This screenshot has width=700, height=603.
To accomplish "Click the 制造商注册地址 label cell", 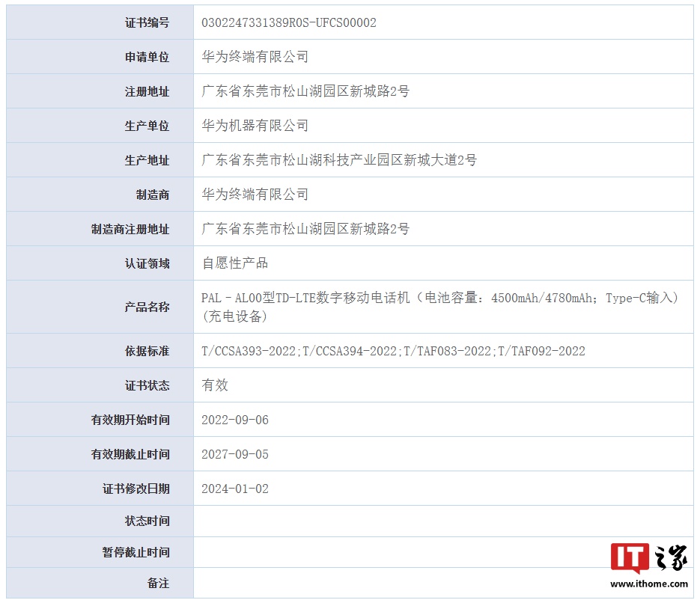I will 130,229.
